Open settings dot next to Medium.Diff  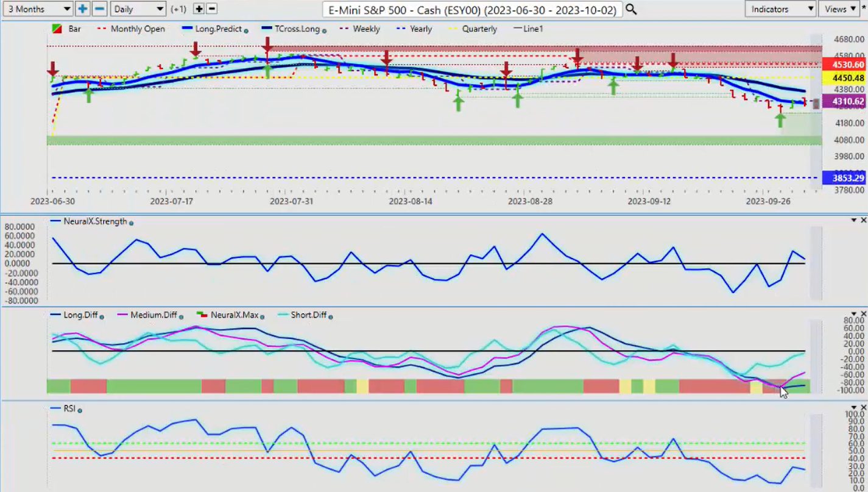click(181, 316)
